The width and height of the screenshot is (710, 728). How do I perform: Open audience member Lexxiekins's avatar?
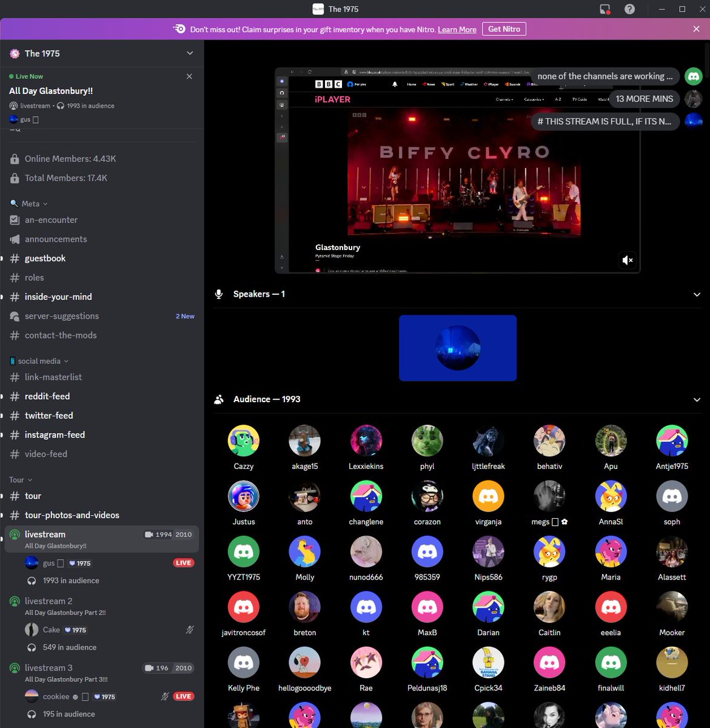(x=366, y=441)
